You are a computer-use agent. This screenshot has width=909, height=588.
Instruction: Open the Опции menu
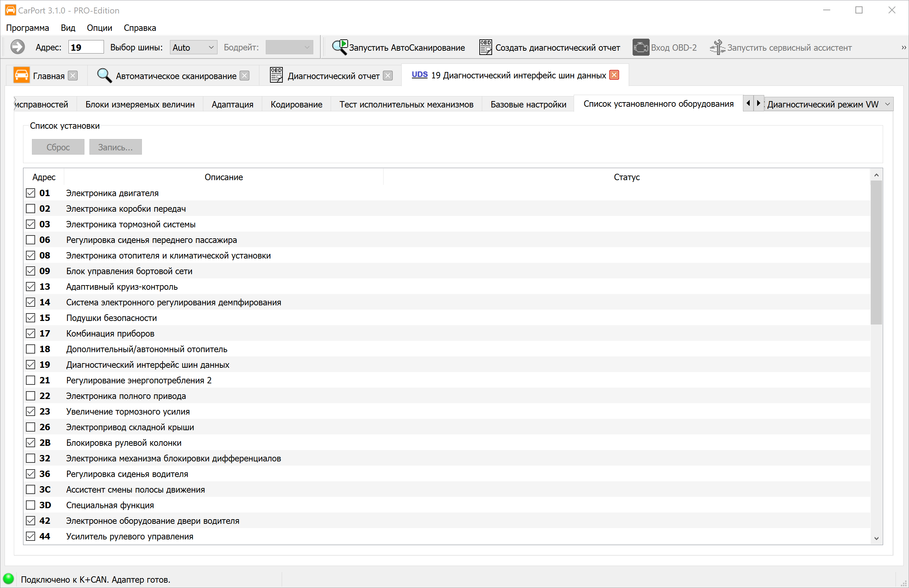[99, 28]
